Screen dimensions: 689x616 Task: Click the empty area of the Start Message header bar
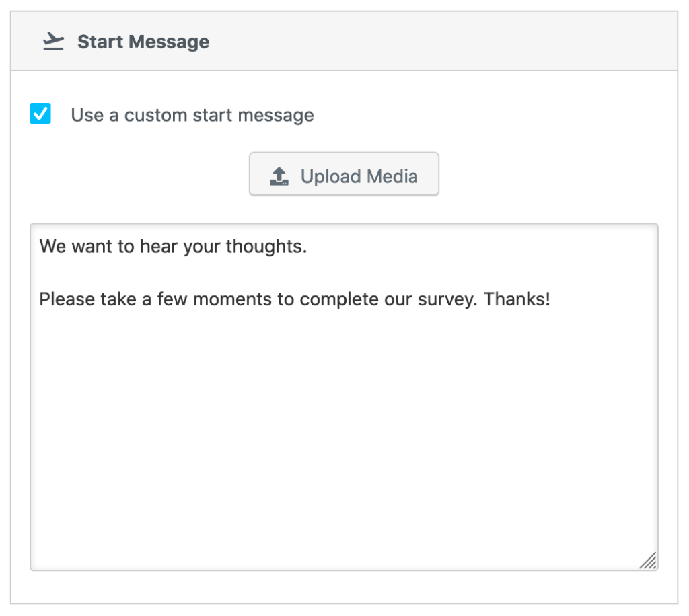pyautogui.click(x=437, y=42)
